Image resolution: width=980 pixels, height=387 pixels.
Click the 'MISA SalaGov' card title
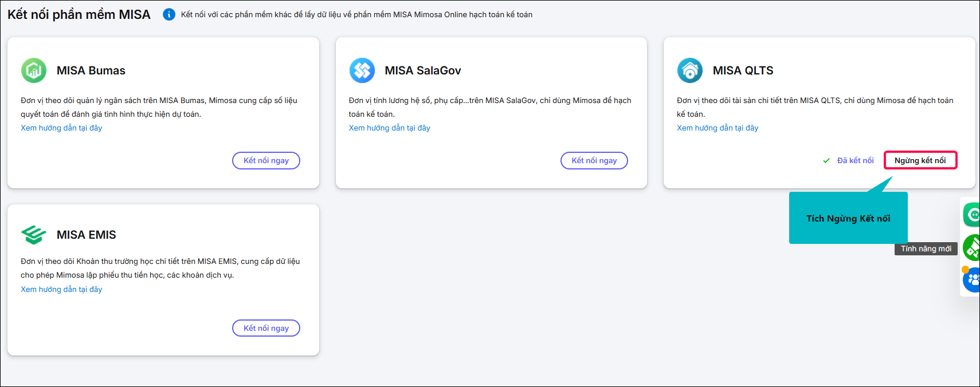point(423,70)
